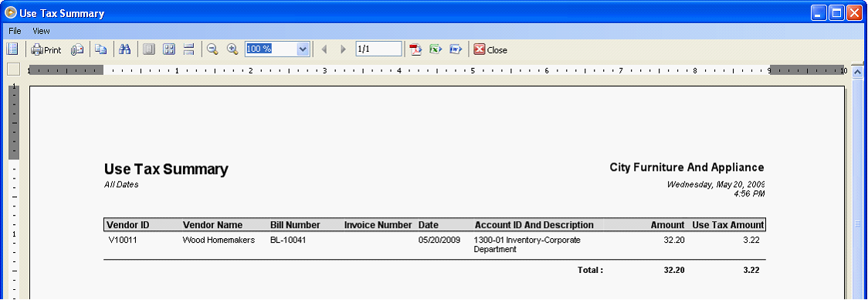868x300 pixels.
Task: Click the Vendor ID column header
Action: click(128, 224)
